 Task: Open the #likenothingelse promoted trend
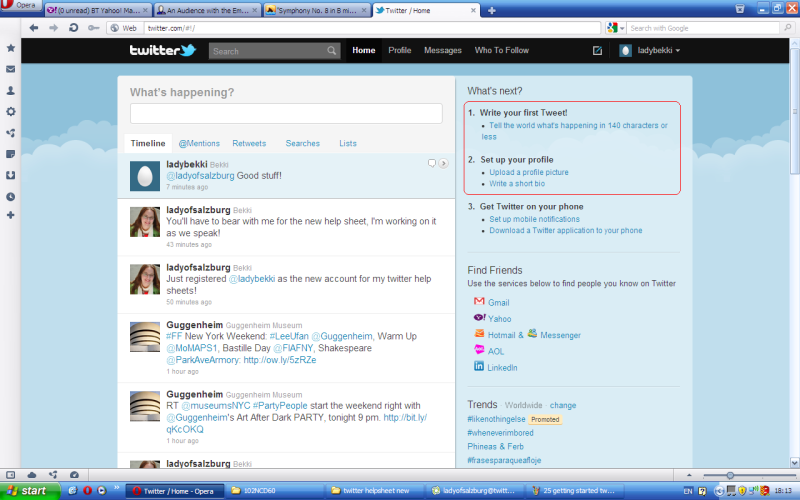point(496,419)
